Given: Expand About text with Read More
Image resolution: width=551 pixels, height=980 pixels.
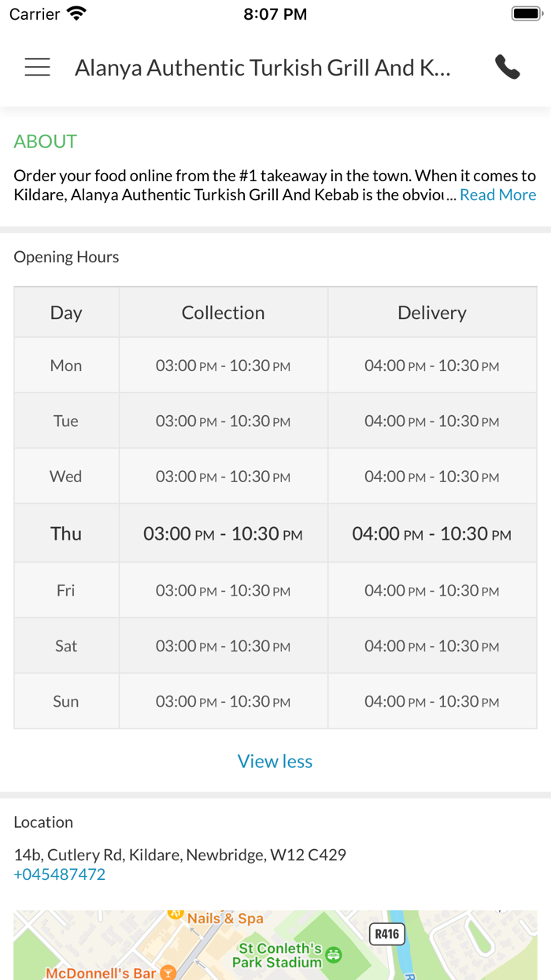Looking at the screenshot, I should tap(497, 195).
